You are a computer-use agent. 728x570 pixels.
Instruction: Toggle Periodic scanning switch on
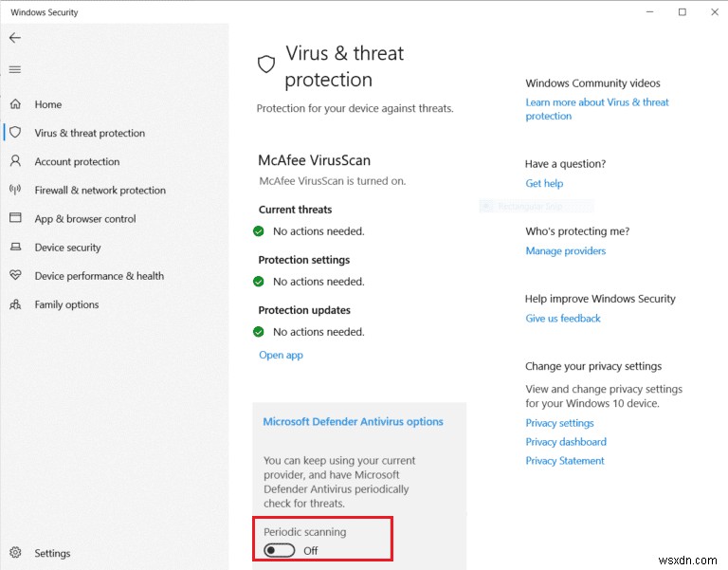click(x=280, y=550)
